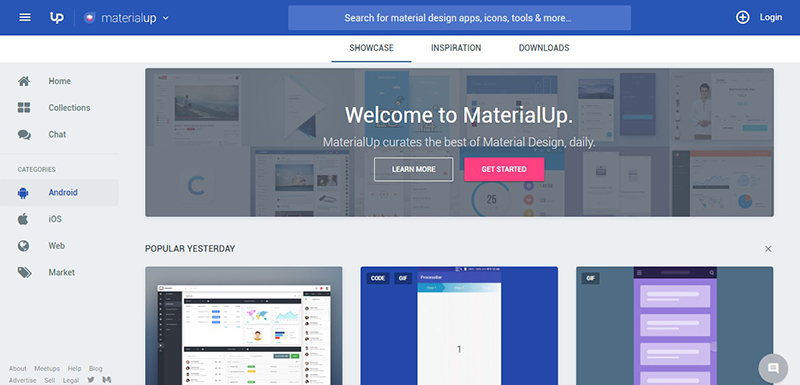The height and width of the screenshot is (385, 800).
Task: Open the About footer link
Action: coord(17,368)
